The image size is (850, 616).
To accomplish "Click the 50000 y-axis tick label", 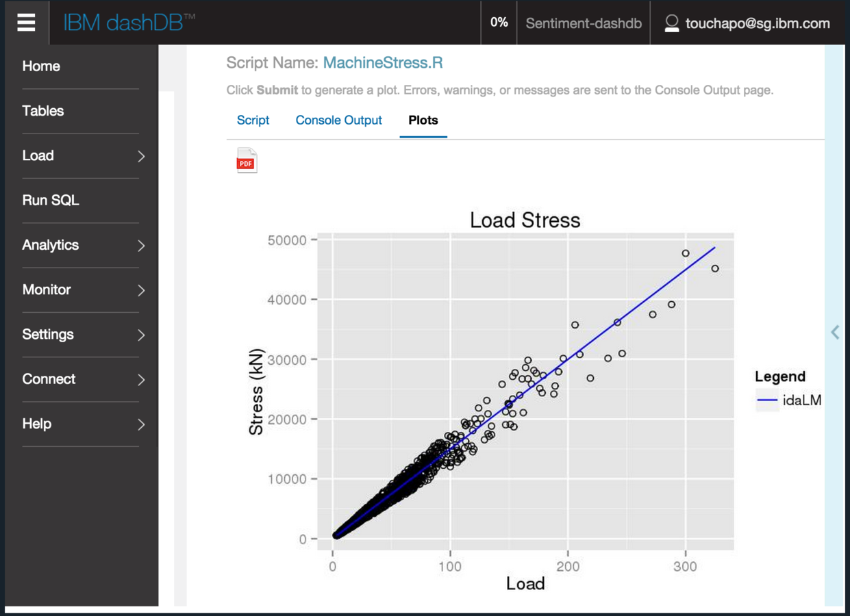I will 287,240.
